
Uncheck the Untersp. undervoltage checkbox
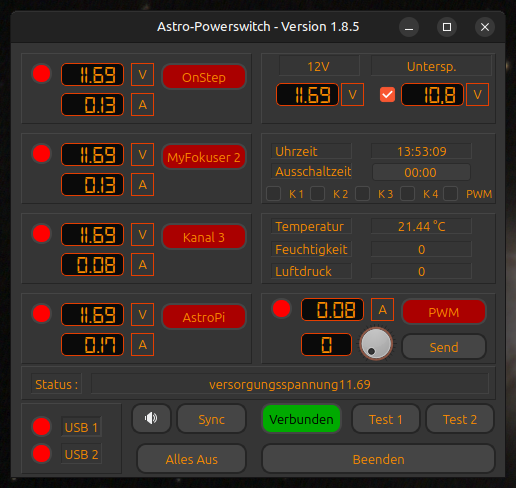[x=387, y=95]
